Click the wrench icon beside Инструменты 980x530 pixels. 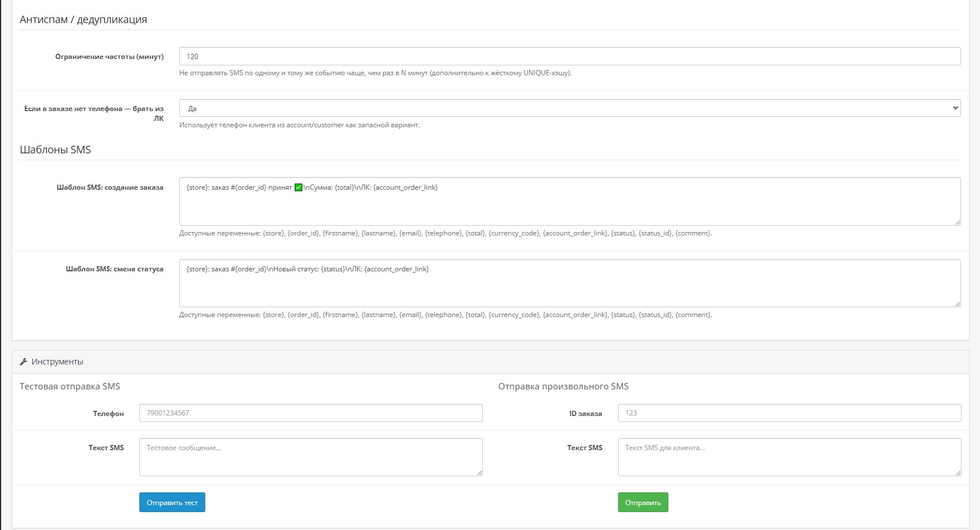tap(24, 362)
